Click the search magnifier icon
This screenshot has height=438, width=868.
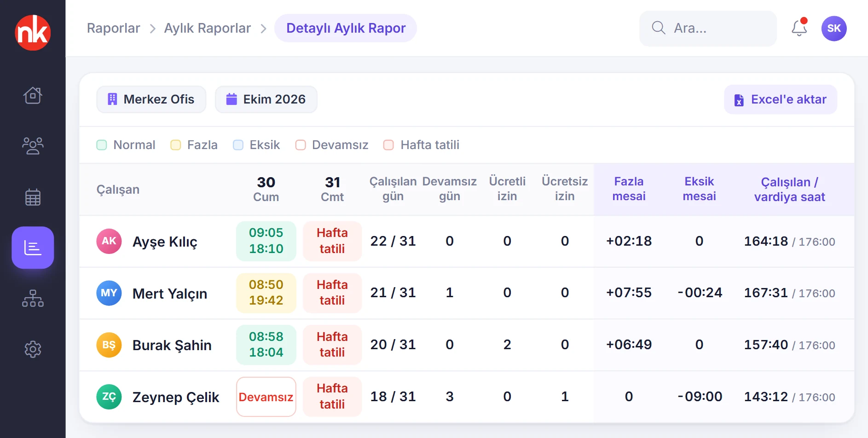click(659, 28)
